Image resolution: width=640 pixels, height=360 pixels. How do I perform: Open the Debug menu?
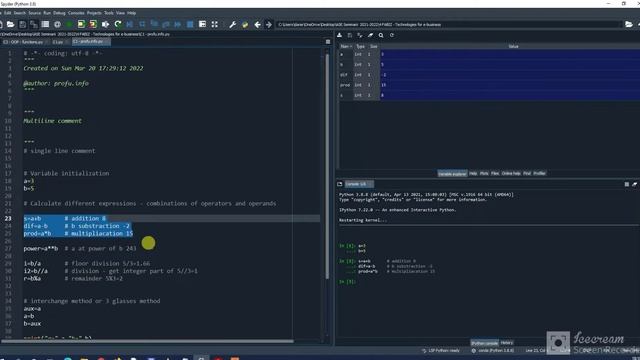pos(59,13)
